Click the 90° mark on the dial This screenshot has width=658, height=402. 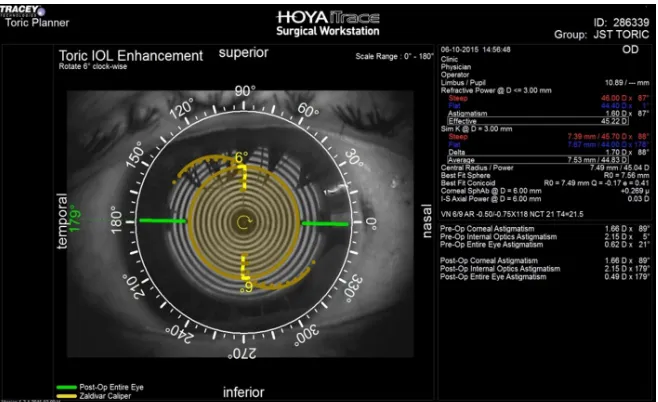(245, 91)
